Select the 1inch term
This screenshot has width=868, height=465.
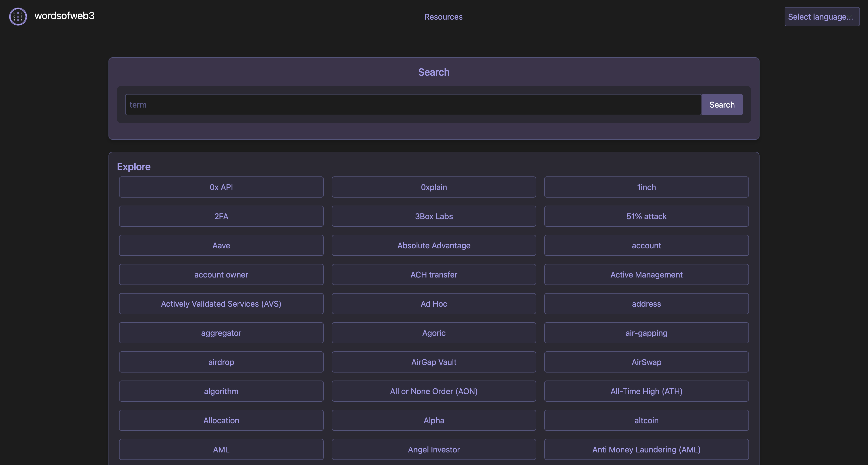[x=646, y=187]
